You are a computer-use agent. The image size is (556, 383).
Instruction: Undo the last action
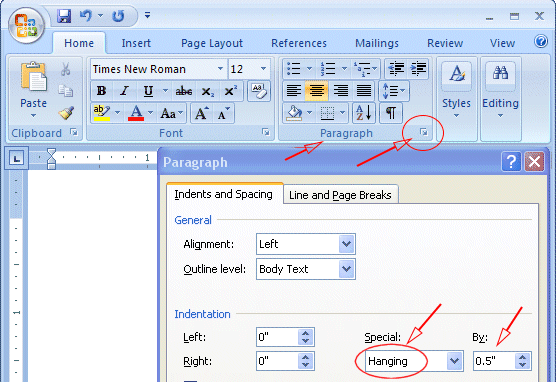pos(86,16)
